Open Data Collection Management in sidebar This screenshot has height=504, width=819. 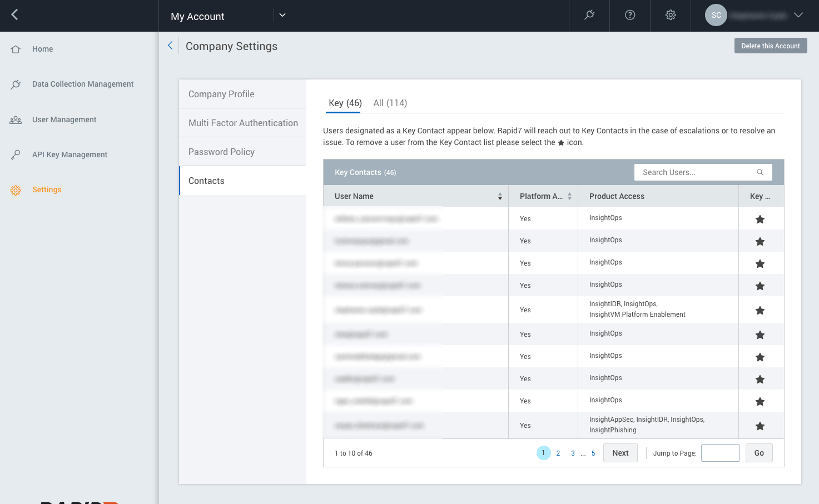pos(83,84)
